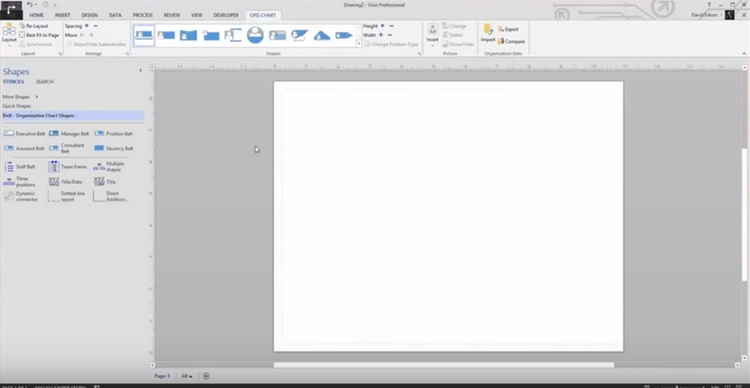This screenshot has height=388, width=750.
Task: Open the DEVELOPER ribbon tab
Action: click(x=226, y=15)
